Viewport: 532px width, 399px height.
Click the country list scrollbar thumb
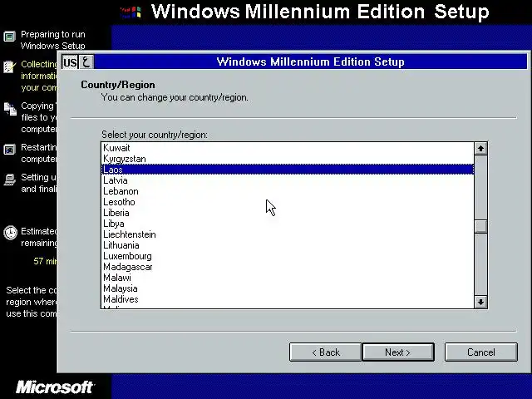(x=480, y=226)
